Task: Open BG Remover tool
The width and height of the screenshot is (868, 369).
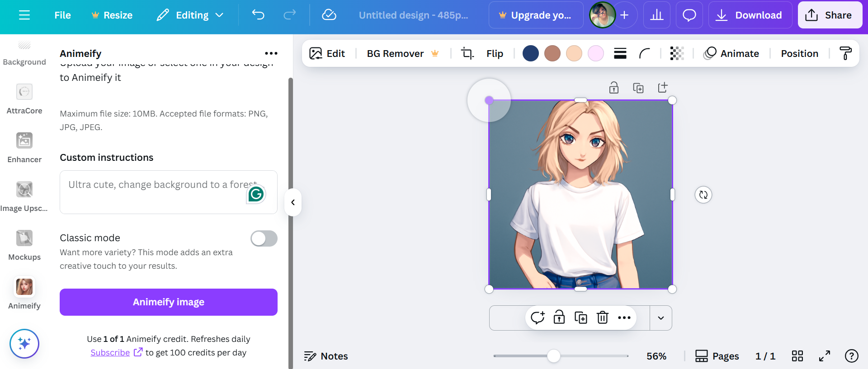Action: [x=402, y=53]
